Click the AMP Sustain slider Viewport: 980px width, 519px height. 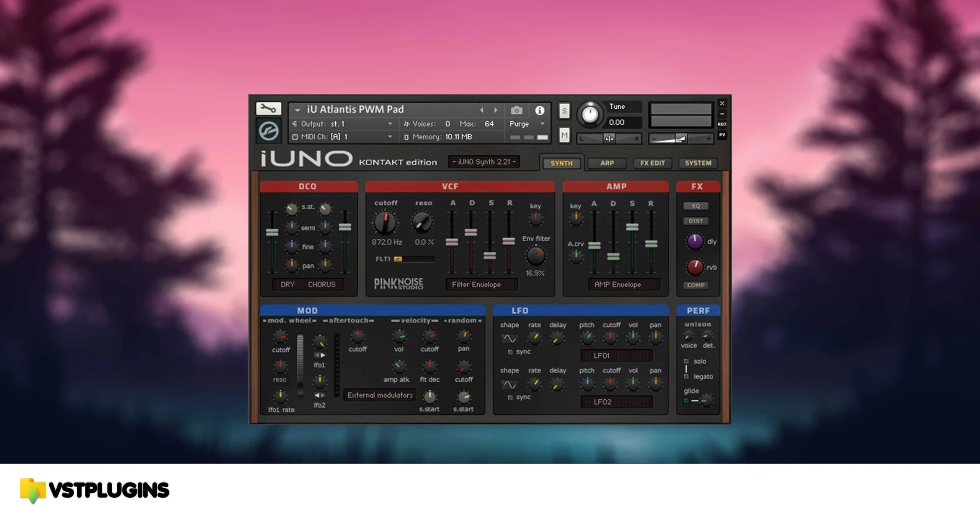tap(632, 227)
